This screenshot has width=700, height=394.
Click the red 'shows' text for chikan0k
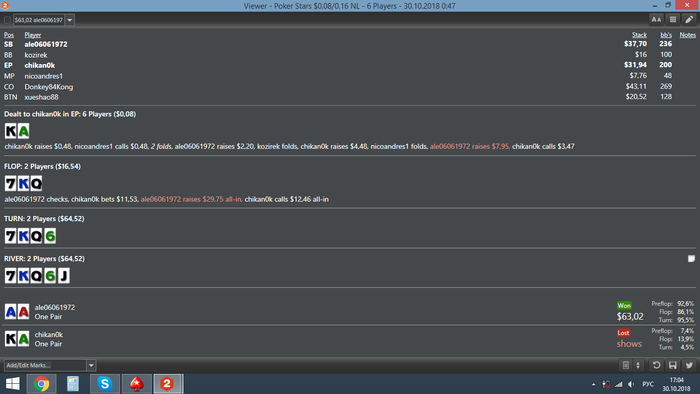point(629,344)
